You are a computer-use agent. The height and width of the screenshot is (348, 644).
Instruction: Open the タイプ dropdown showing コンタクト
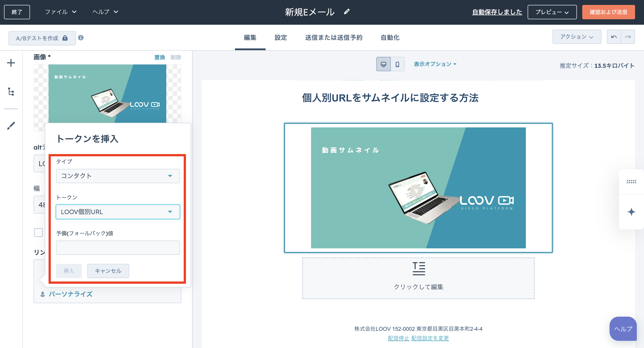tap(118, 176)
